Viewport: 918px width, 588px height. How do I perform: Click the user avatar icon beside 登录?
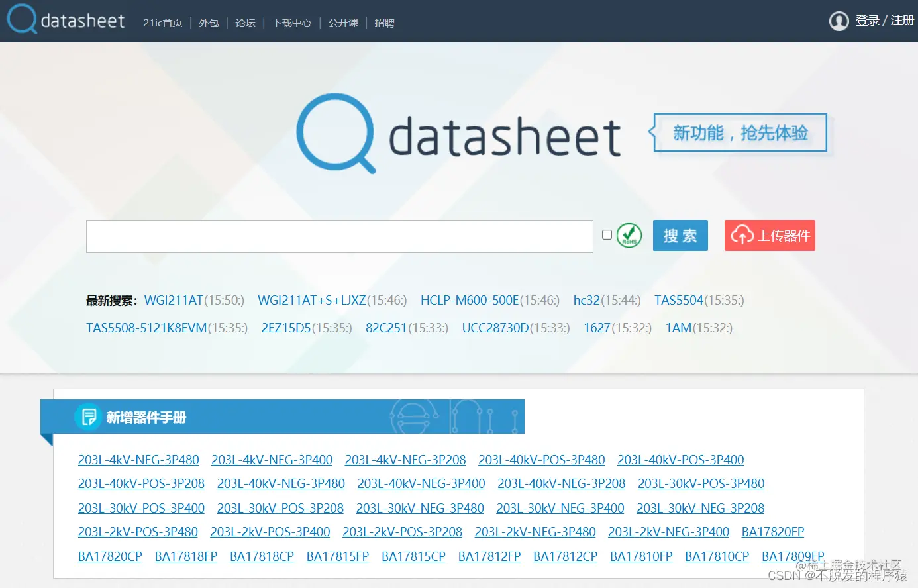pos(839,21)
